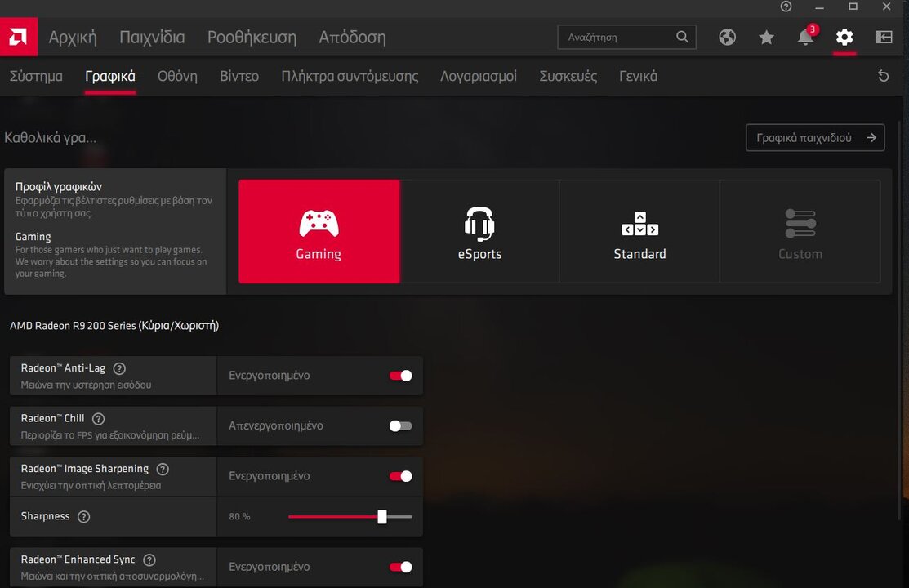
Task: Click the search magnifier icon
Action: click(x=682, y=37)
